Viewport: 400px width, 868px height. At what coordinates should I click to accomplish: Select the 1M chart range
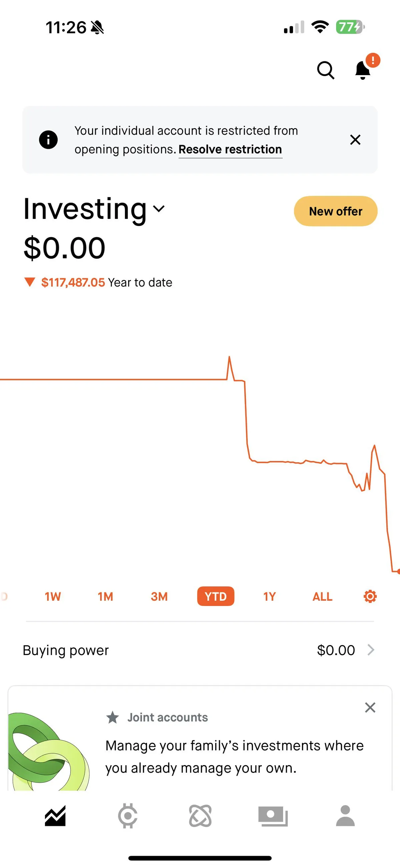(x=105, y=596)
